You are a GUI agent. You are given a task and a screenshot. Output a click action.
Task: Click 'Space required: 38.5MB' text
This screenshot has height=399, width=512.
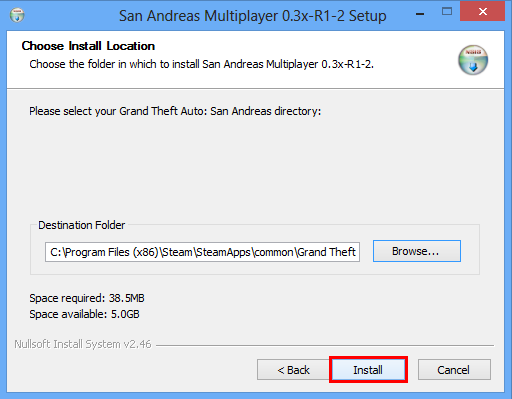87,298
